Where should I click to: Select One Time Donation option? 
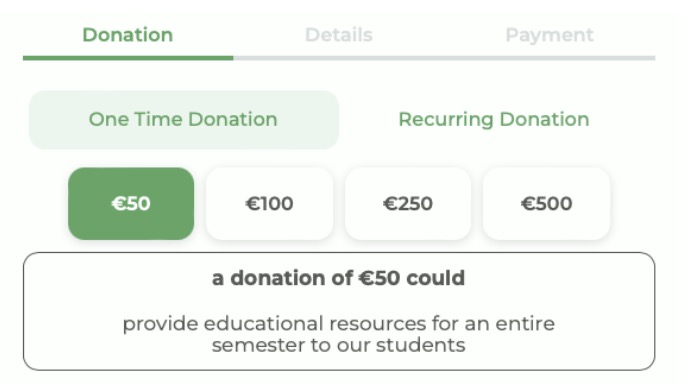(x=184, y=120)
